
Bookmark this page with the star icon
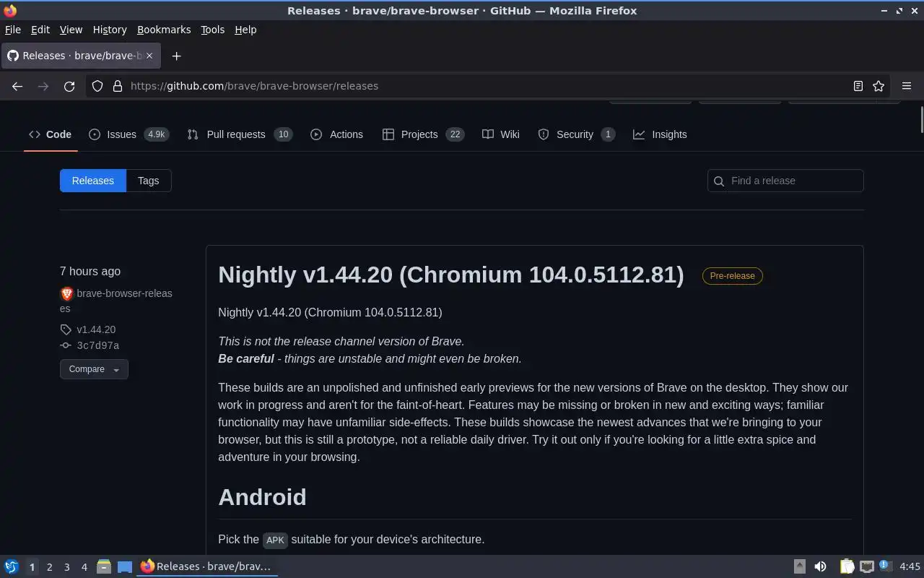click(x=879, y=86)
